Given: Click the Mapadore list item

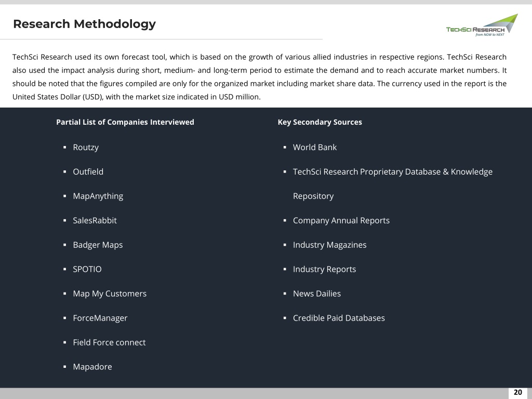Looking at the screenshot, I should [x=92, y=367].
